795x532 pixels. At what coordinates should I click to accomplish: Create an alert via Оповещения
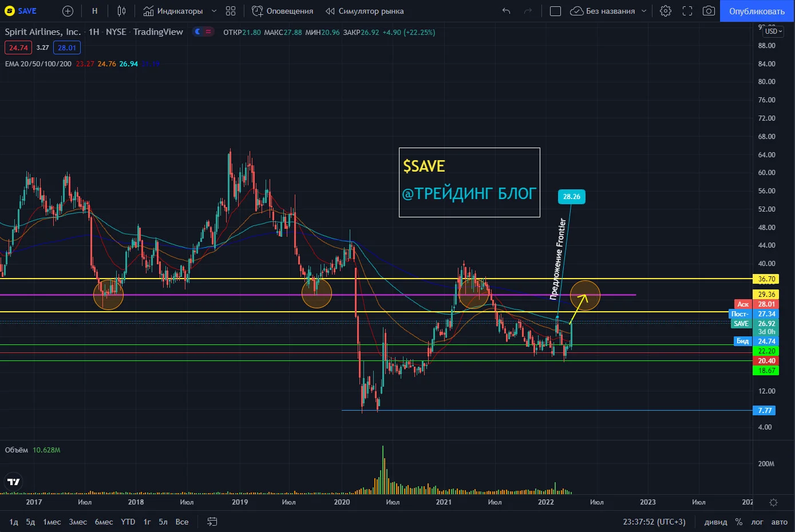point(283,11)
